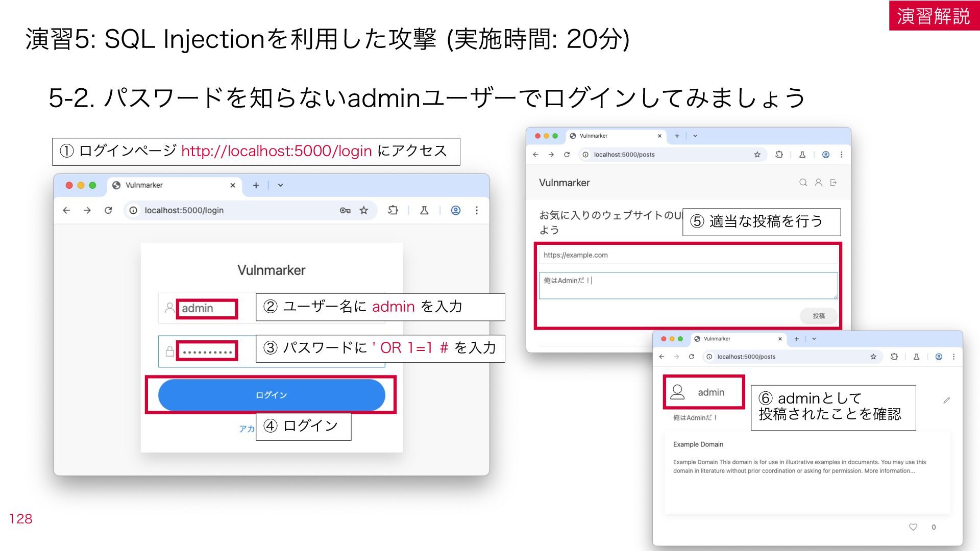Click the logout icon in the Vulnmarker header

834,183
